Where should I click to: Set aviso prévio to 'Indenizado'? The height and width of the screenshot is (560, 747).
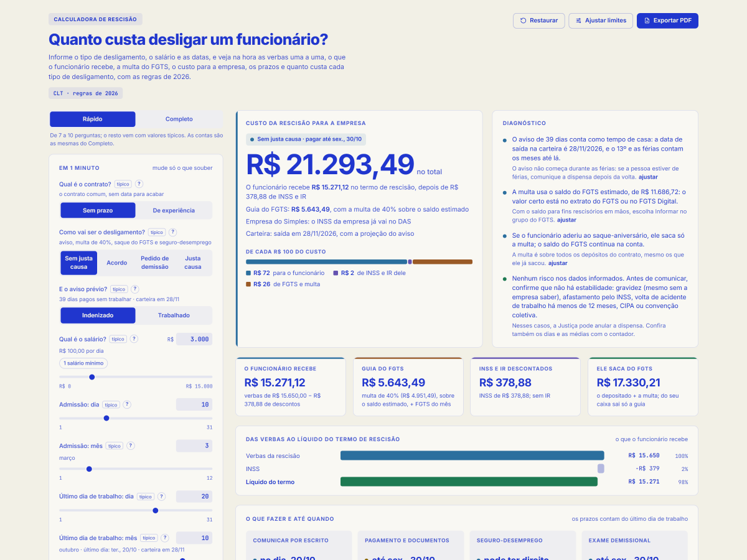[98, 315]
